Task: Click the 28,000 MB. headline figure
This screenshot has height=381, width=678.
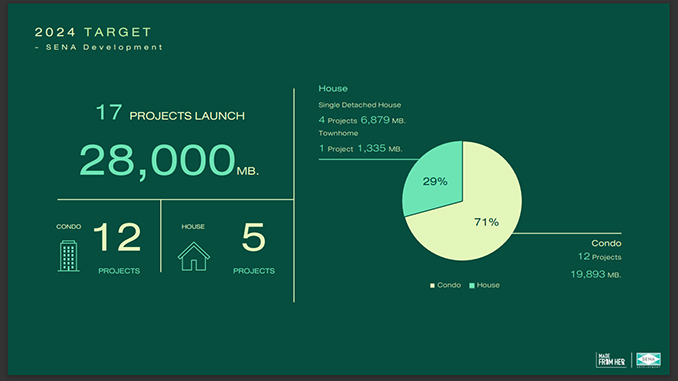Action: pos(169,160)
